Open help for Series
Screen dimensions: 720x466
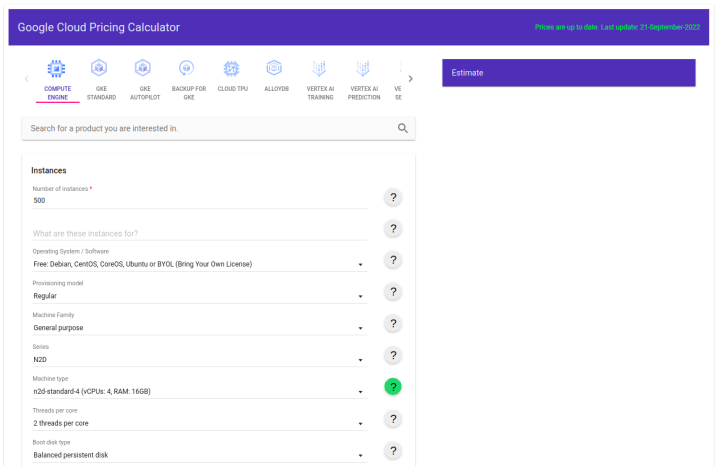point(393,355)
